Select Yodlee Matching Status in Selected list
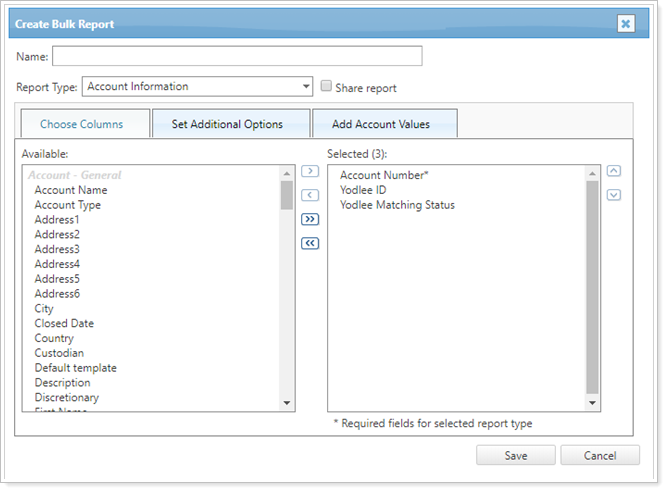The height and width of the screenshot is (492, 667). [x=397, y=205]
